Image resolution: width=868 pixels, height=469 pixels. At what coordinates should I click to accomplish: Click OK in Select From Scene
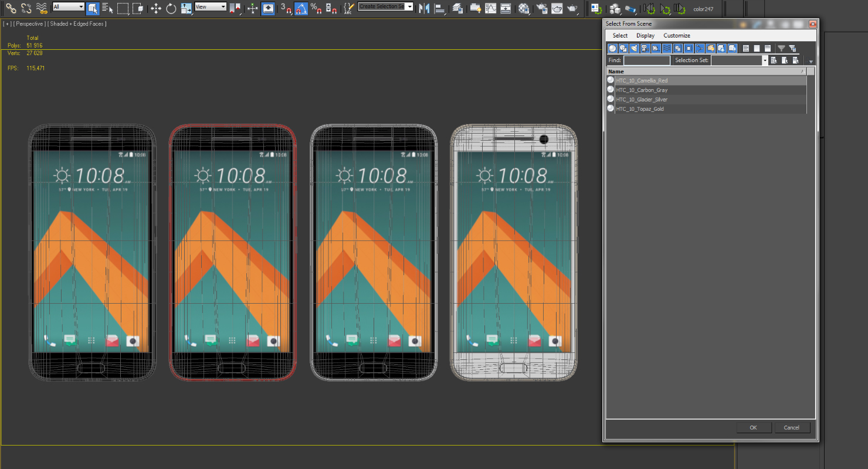(x=753, y=427)
